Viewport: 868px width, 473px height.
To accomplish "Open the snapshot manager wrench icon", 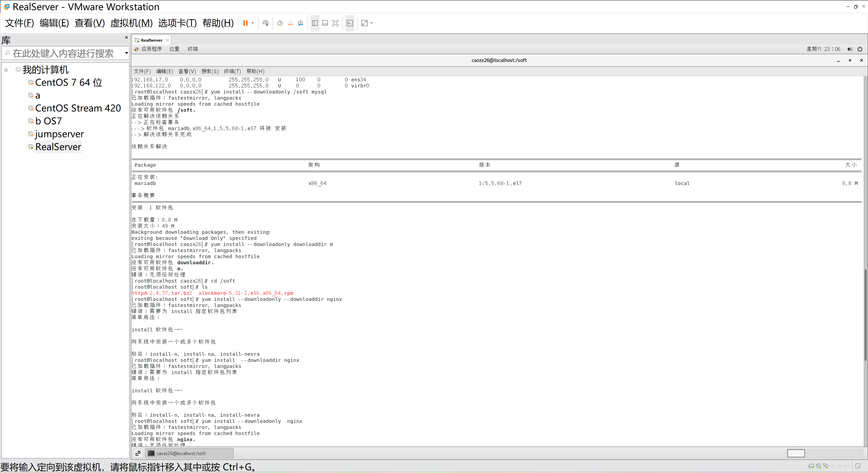I will (x=300, y=23).
